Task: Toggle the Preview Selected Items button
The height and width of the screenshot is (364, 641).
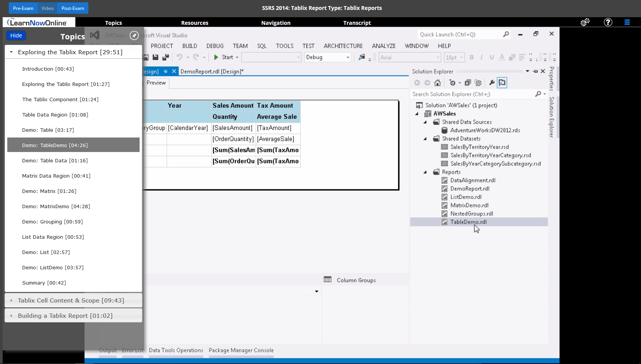Action: click(x=502, y=83)
